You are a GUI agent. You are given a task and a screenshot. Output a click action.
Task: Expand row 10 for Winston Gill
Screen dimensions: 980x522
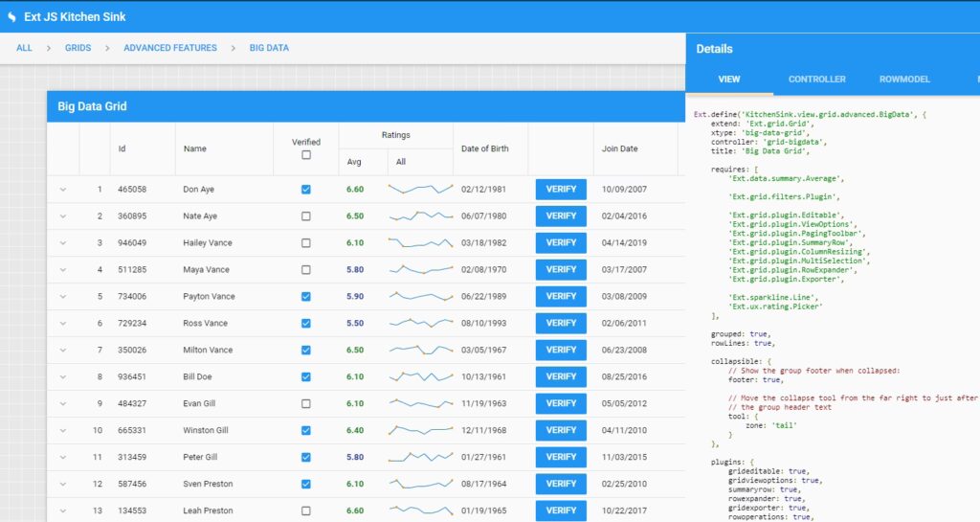point(63,431)
